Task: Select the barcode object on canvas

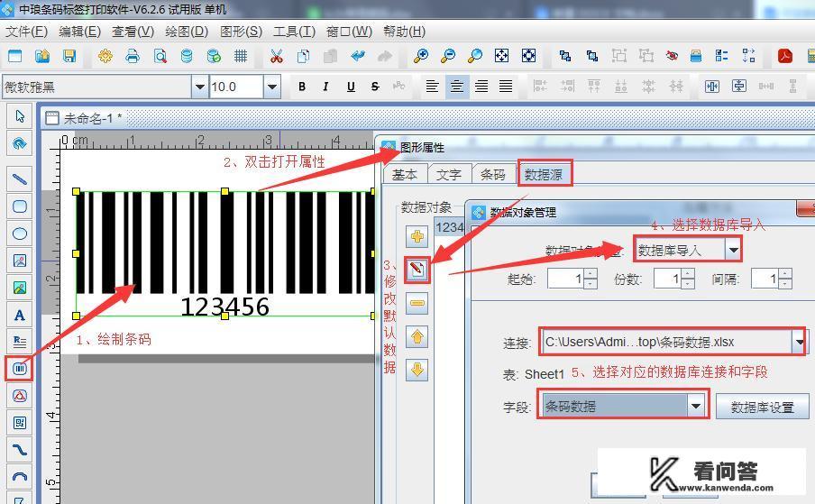Action: 224,253
